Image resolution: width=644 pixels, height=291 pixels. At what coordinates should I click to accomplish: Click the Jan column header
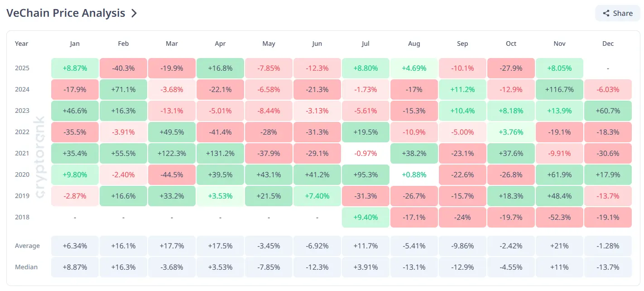(x=75, y=44)
